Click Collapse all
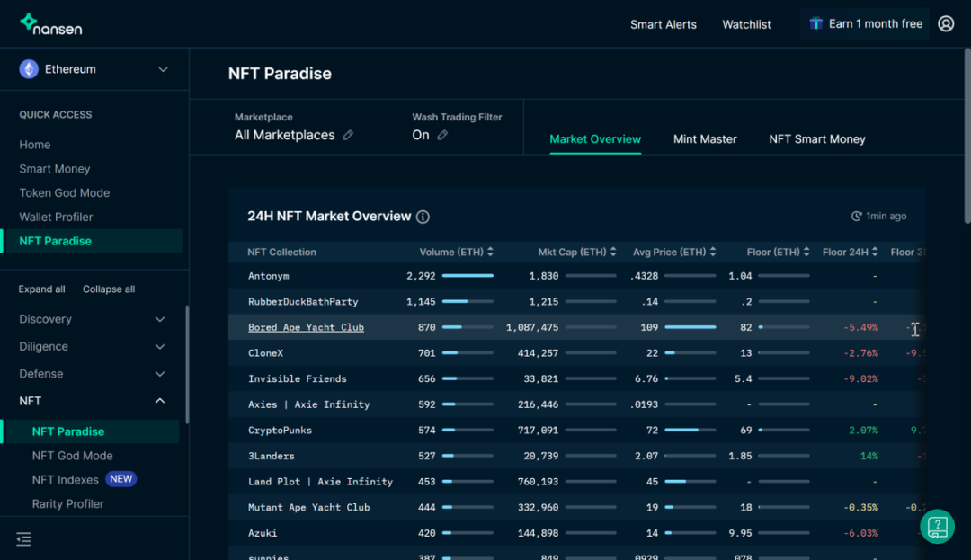The image size is (971, 560). (109, 289)
